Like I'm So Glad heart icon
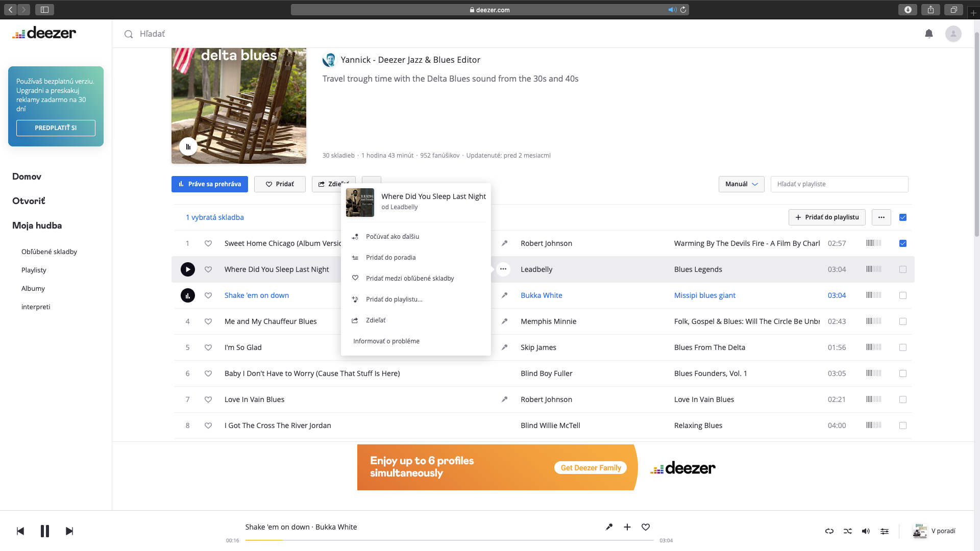980x551 pixels. pyautogui.click(x=208, y=347)
